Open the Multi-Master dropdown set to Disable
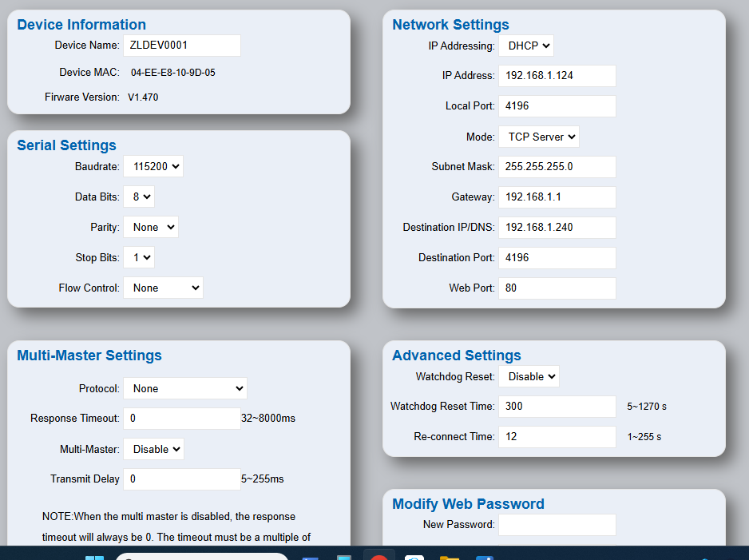This screenshot has width=749, height=560. (153, 449)
